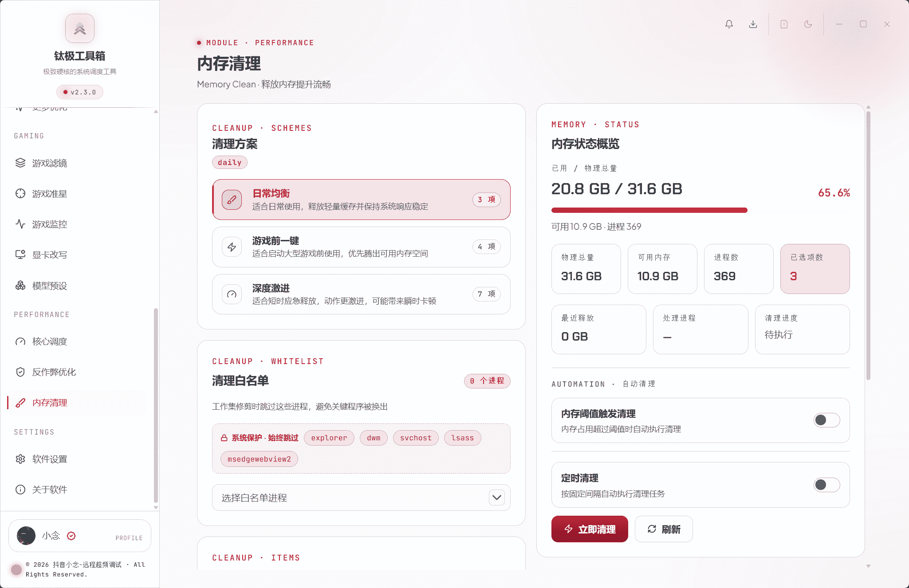Click the 可用内存 10.9 GB card

pos(662,269)
